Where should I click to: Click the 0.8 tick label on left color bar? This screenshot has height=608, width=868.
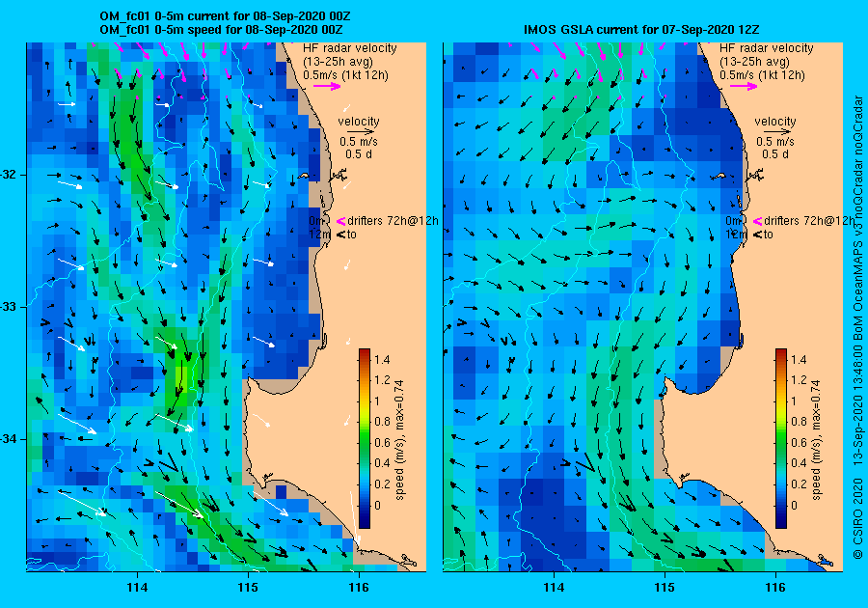tap(382, 422)
